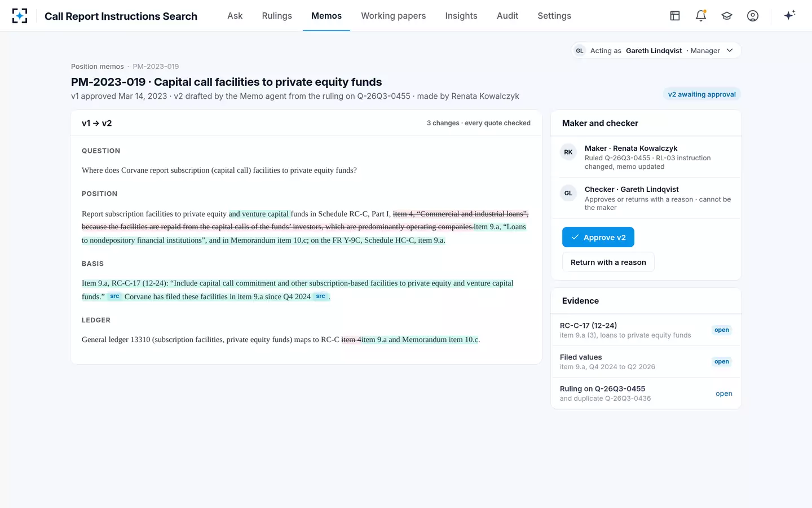Go to the Audit tab
Viewport: 812px width, 508px height.
pyautogui.click(x=507, y=16)
